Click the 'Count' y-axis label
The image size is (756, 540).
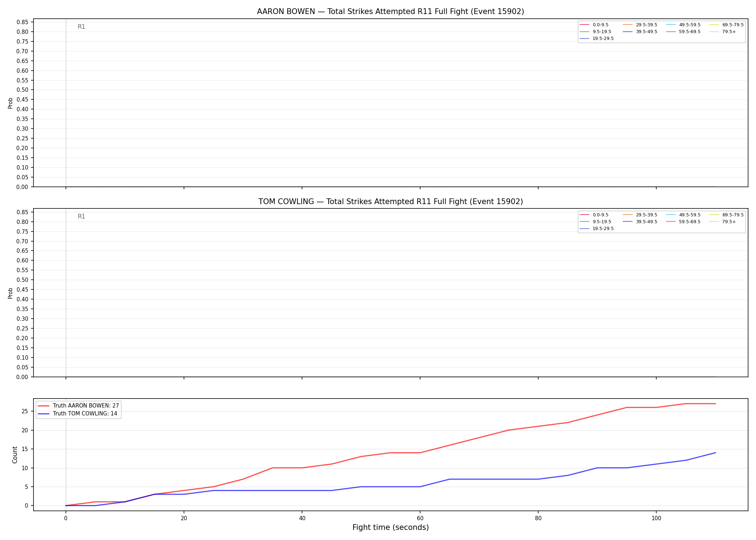pyautogui.click(x=15, y=455)
